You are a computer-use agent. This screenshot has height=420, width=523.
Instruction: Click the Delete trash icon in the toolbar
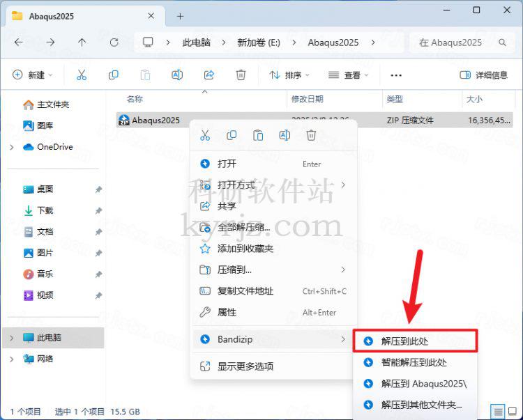241,75
